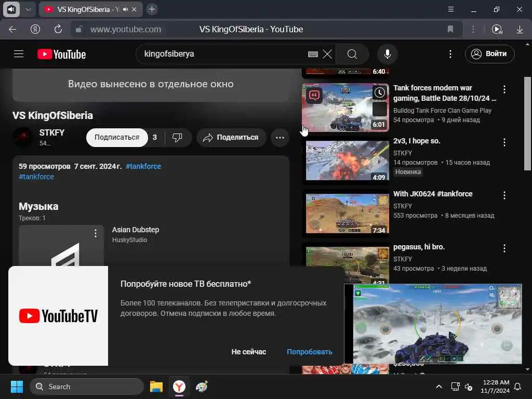
Task: Open browser main menu lines
Action: pyautogui.click(x=451, y=9)
